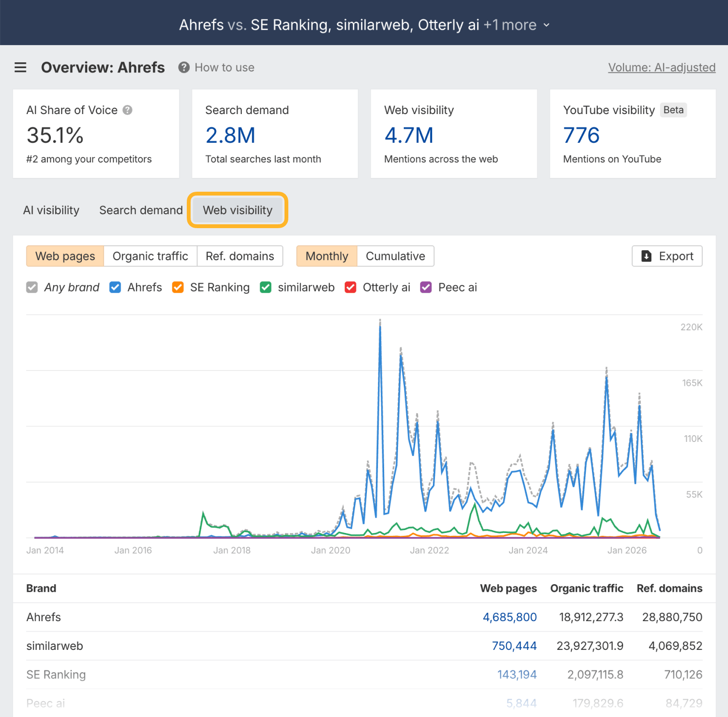Click the AI Share of Voice help icon
728x717 pixels.
pos(127,110)
